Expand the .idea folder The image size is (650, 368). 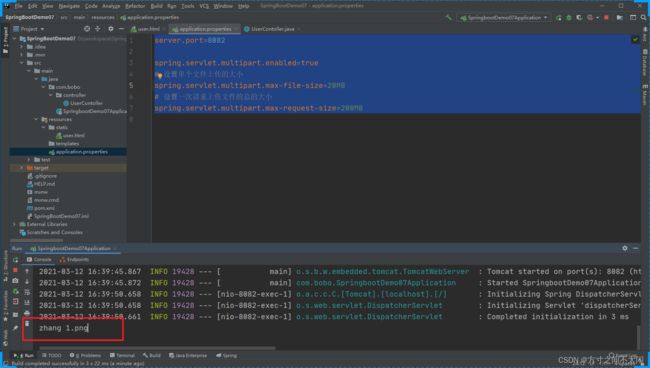(22, 47)
